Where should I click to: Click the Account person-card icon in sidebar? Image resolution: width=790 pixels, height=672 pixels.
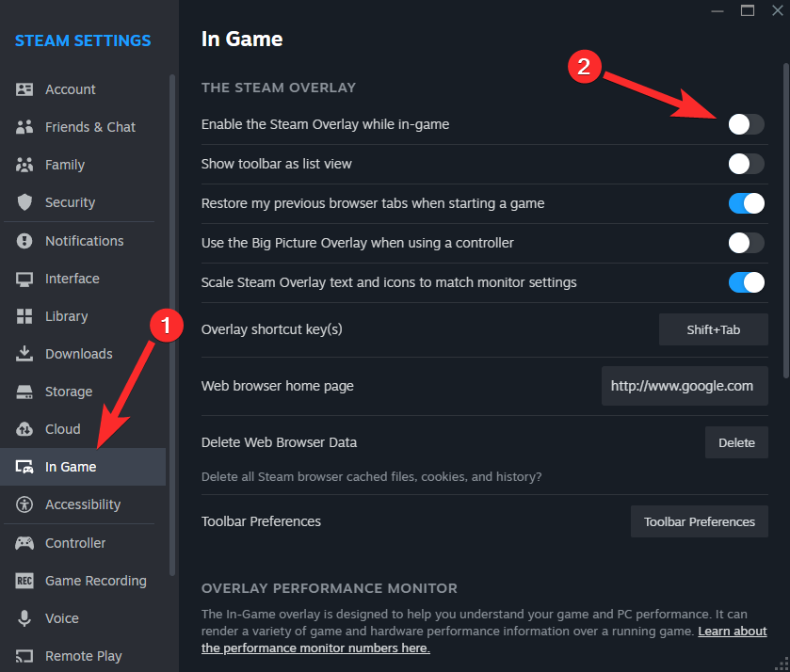pyautogui.click(x=25, y=89)
